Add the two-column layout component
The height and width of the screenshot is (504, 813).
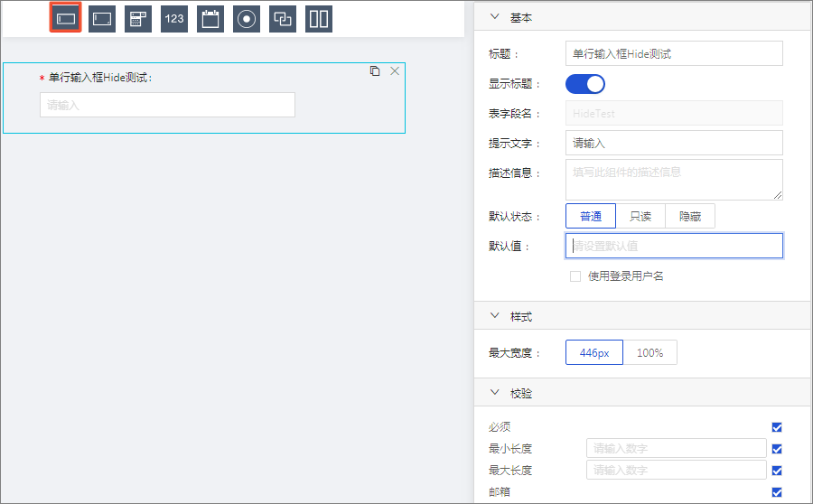point(319,19)
